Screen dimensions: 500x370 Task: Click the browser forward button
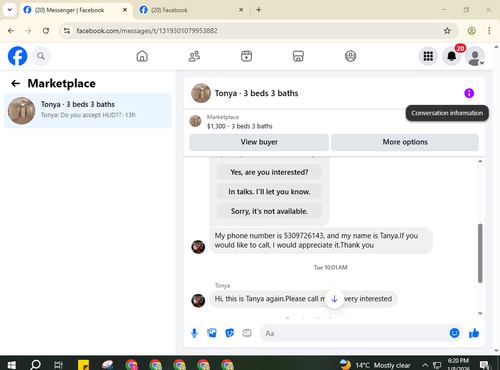coord(28,31)
